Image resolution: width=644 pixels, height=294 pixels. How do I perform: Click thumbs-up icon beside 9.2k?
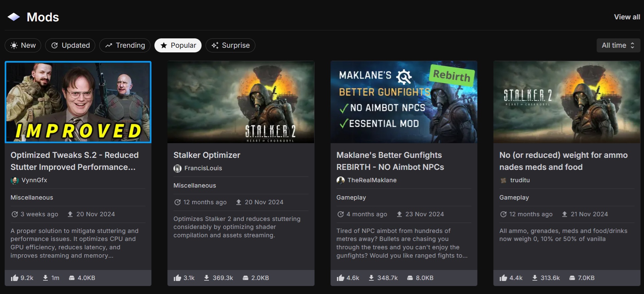point(15,278)
